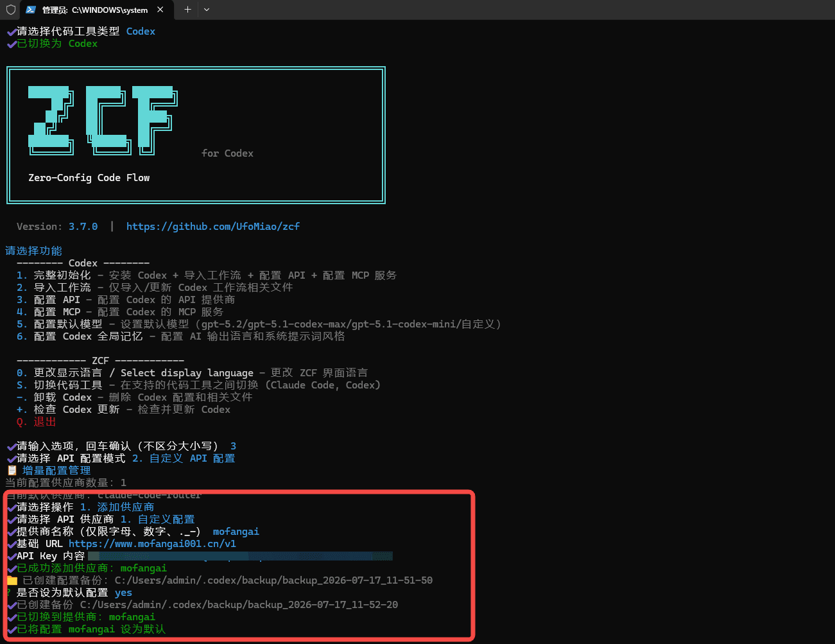835x644 pixels.
Task: Click the version number 3.7.0
Action: (83, 227)
